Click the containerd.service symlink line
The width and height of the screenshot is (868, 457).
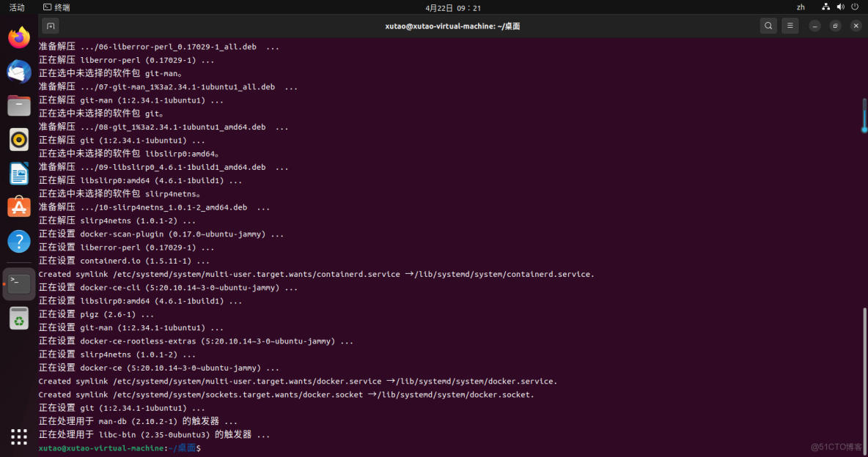click(316, 275)
